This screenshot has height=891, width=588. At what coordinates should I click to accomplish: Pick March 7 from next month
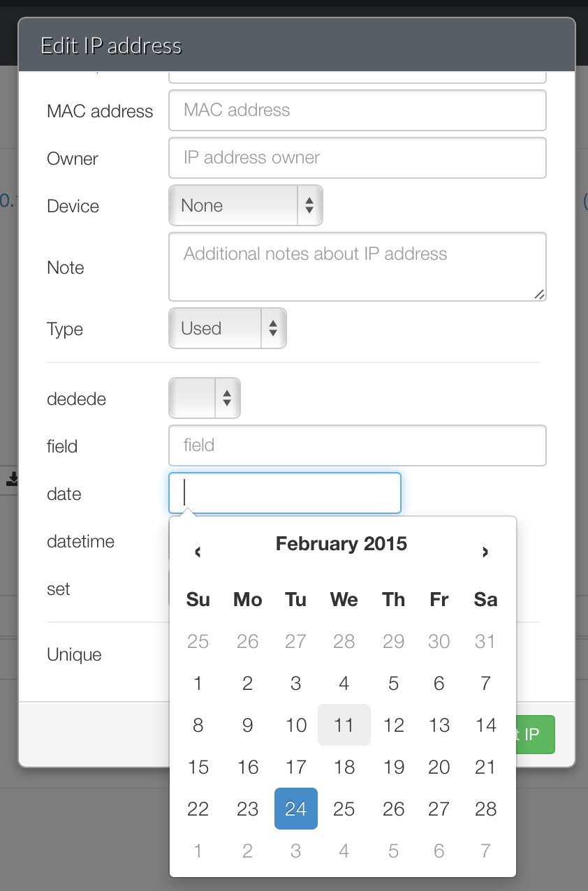(485, 850)
